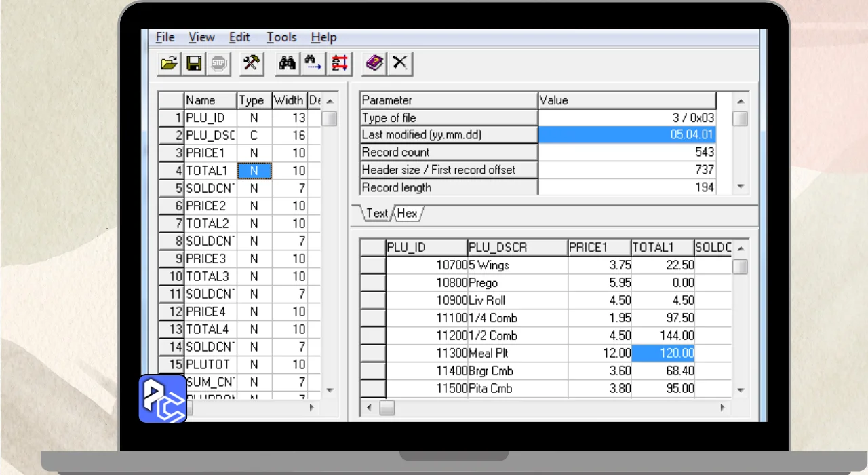Viewport: 868px width, 475px height.
Task: Open the Tools menu
Action: click(281, 37)
